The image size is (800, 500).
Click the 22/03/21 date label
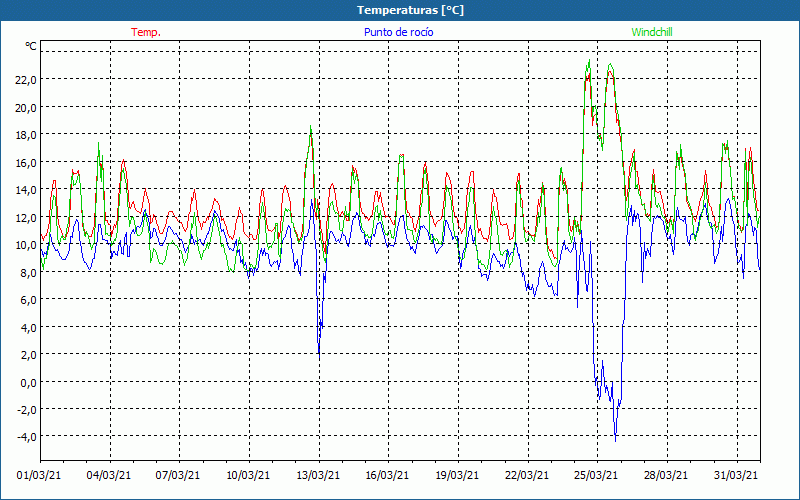[527, 475]
